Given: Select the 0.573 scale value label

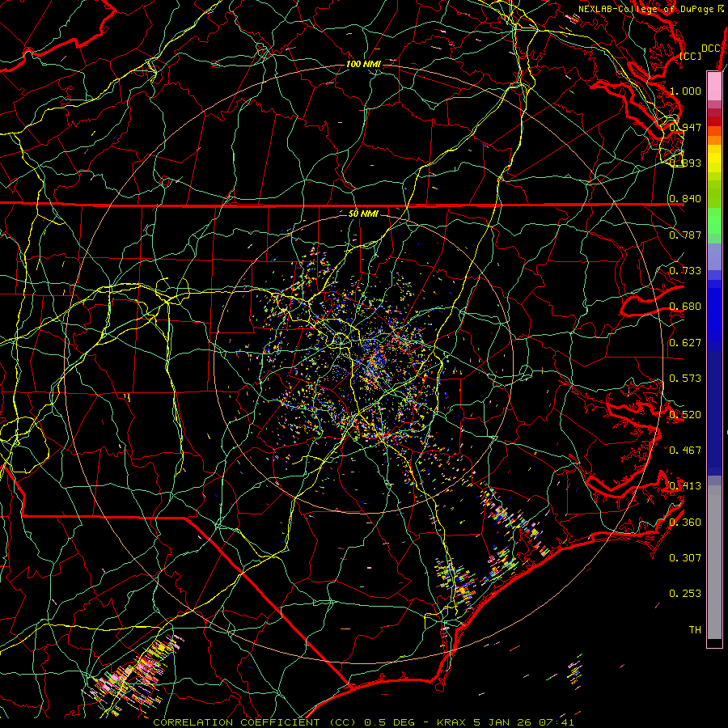Looking at the screenshot, I should click(x=685, y=379).
